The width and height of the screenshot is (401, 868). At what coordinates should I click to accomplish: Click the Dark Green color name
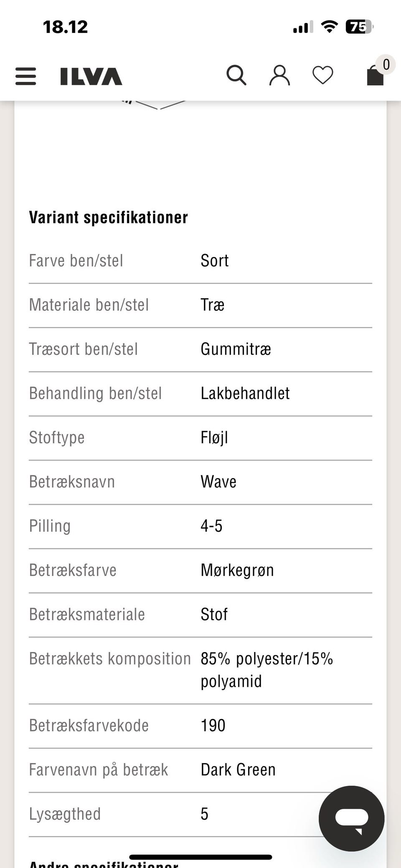click(238, 769)
